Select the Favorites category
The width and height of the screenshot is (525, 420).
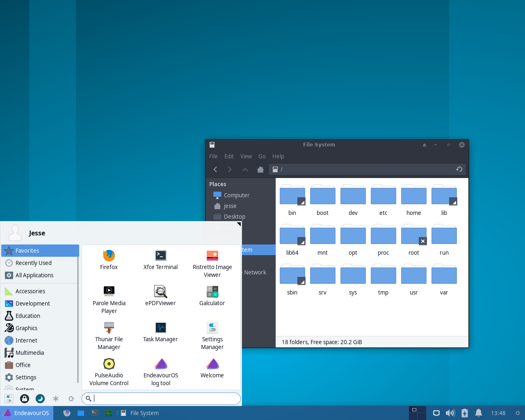click(x=40, y=251)
